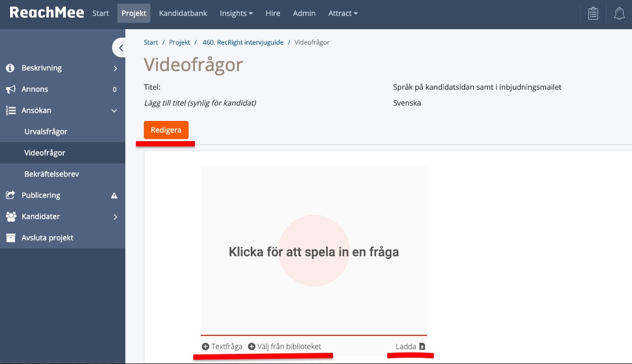Click the archive box icon beside Avsluta projekt
This screenshot has width=632, height=364.
pos(11,238)
